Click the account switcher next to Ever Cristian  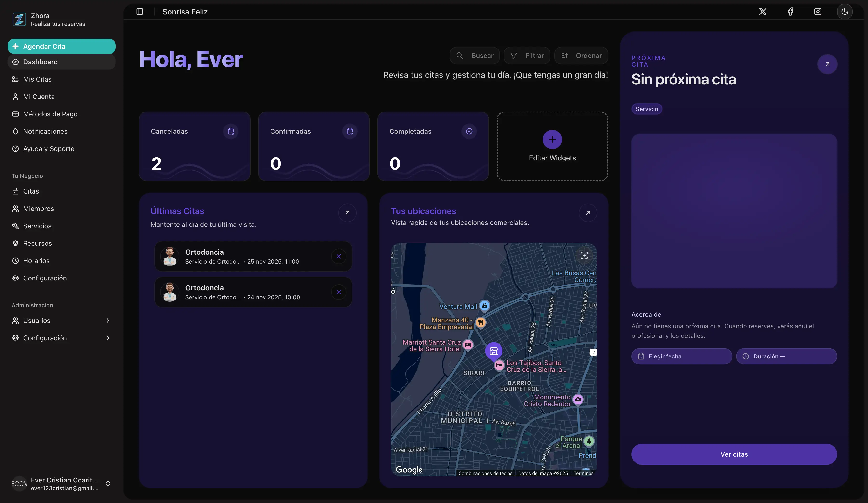[x=108, y=483]
